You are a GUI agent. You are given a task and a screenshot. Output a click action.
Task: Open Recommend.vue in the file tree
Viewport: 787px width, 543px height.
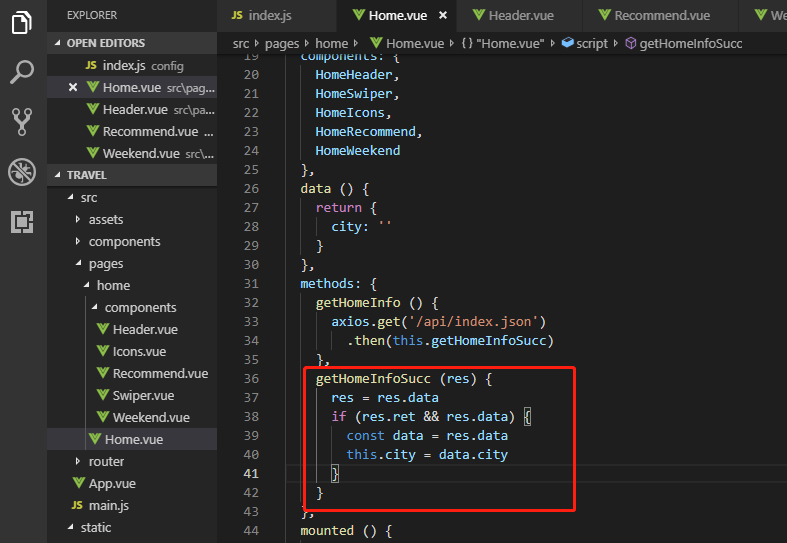132,373
